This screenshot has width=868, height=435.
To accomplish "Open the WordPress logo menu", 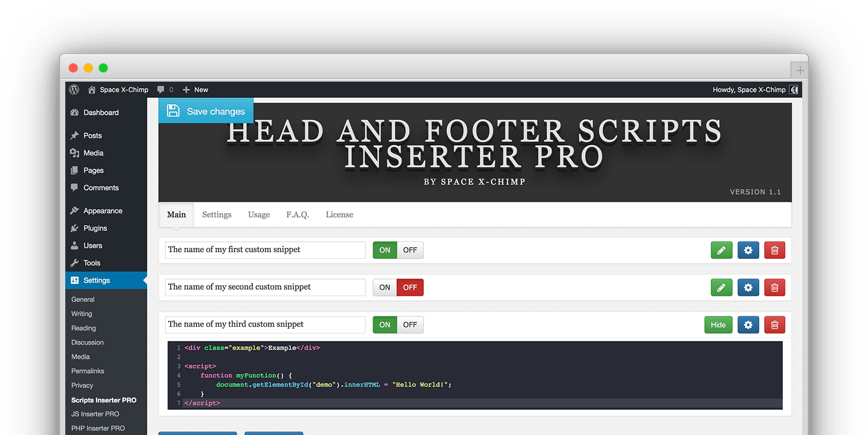I will click(75, 90).
